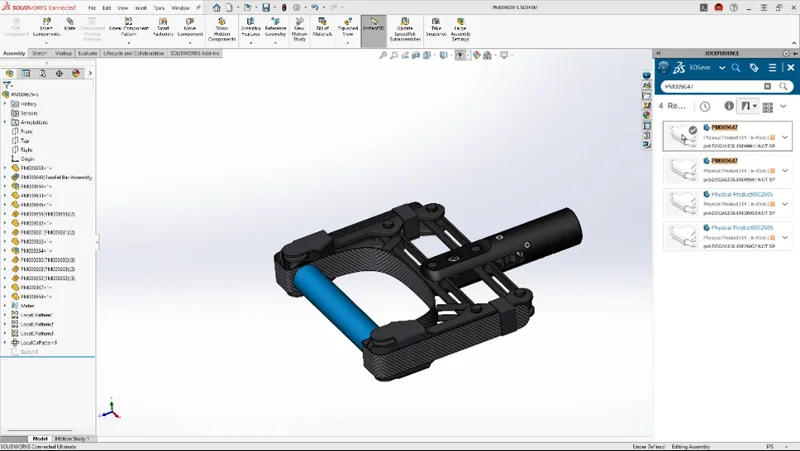The height and width of the screenshot is (451, 800).
Task: Open the Tools menu
Action: click(159, 7)
